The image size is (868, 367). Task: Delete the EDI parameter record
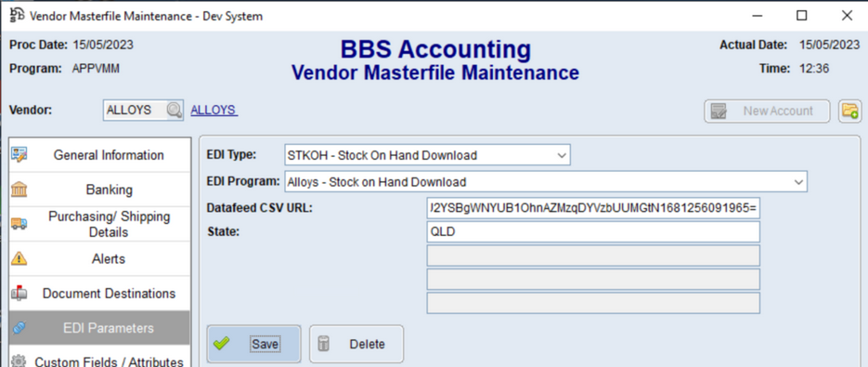pos(356,344)
